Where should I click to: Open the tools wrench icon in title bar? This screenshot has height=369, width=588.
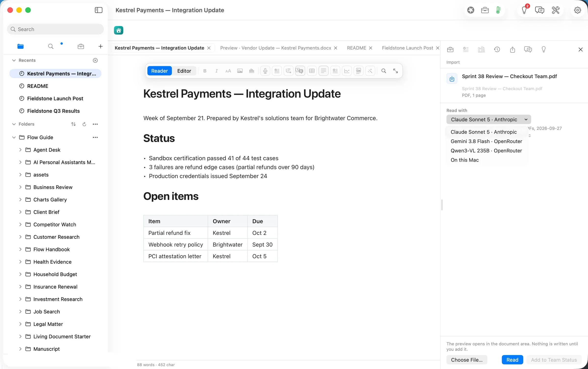coord(556,10)
